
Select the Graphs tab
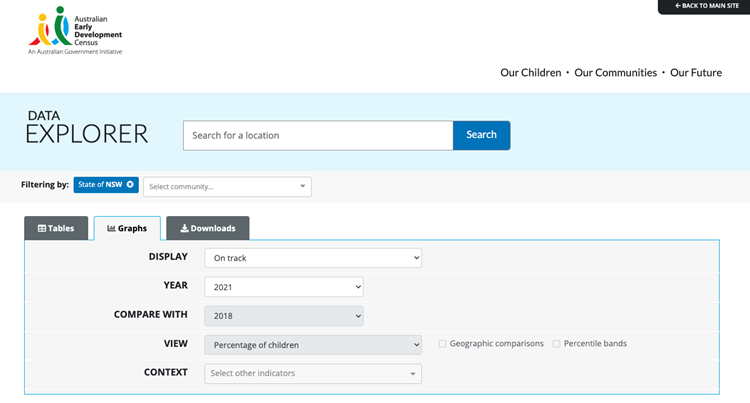tap(127, 228)
